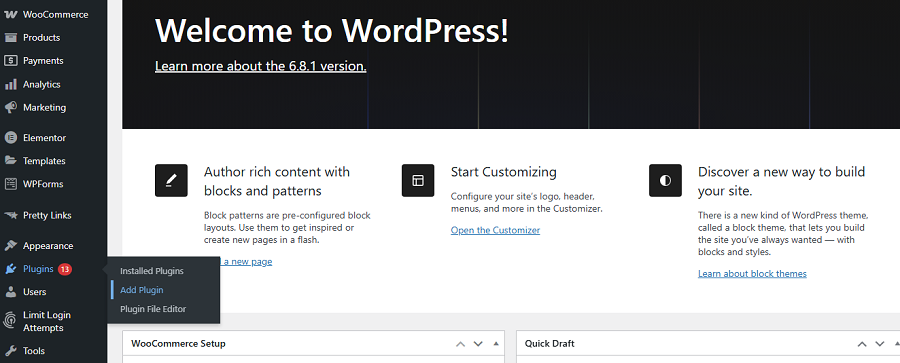Open Tools menu label
The height and width of the screenshot is (363, 900).
34,350
